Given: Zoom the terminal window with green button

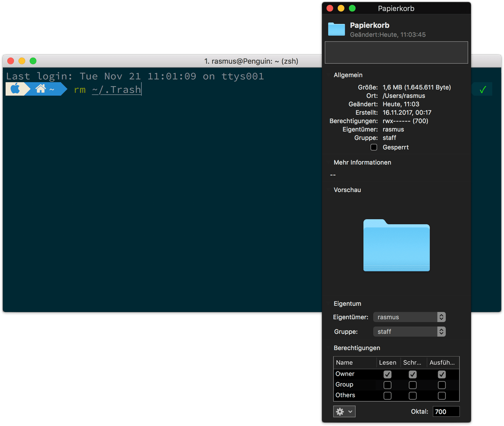Looking at the screenshot, I should pos(33,61).
